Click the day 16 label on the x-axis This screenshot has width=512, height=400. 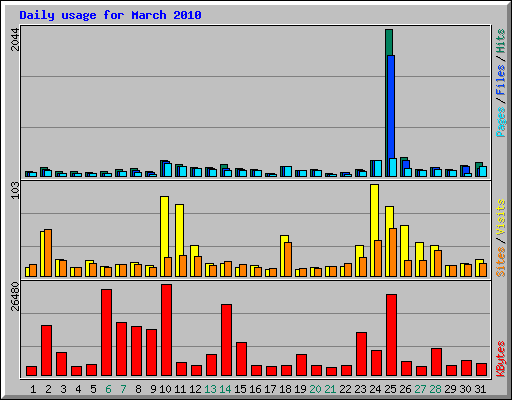[255, 389]
